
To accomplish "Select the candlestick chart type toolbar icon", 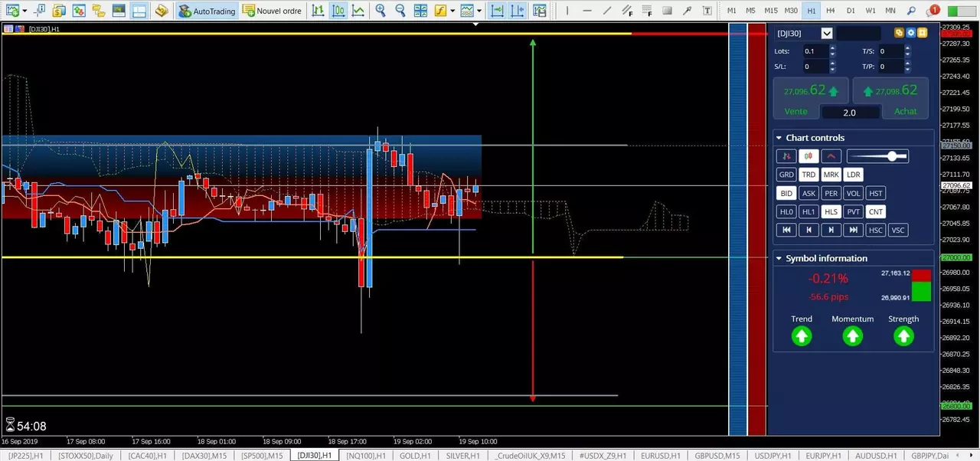I will pos(338,11).
